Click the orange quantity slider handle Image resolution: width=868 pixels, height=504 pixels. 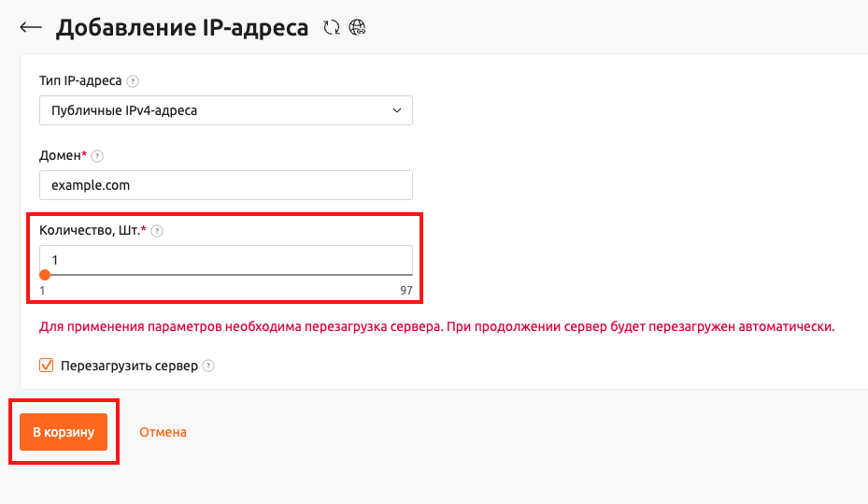tap(45, 275)
